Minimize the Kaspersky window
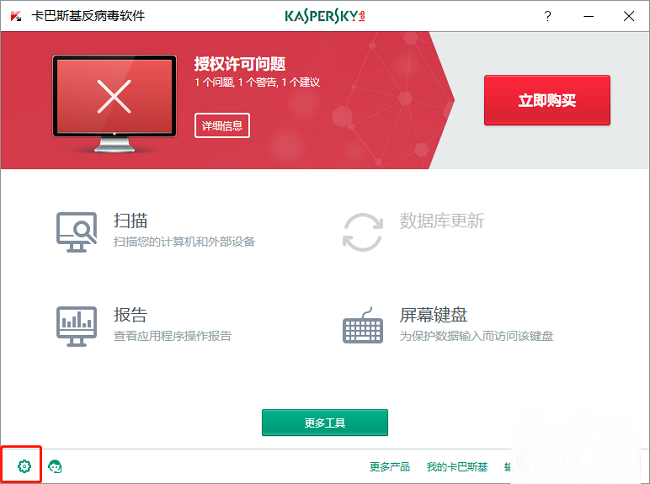The width and height of the screenshot is (650, 484). click(x=587, y=16)
